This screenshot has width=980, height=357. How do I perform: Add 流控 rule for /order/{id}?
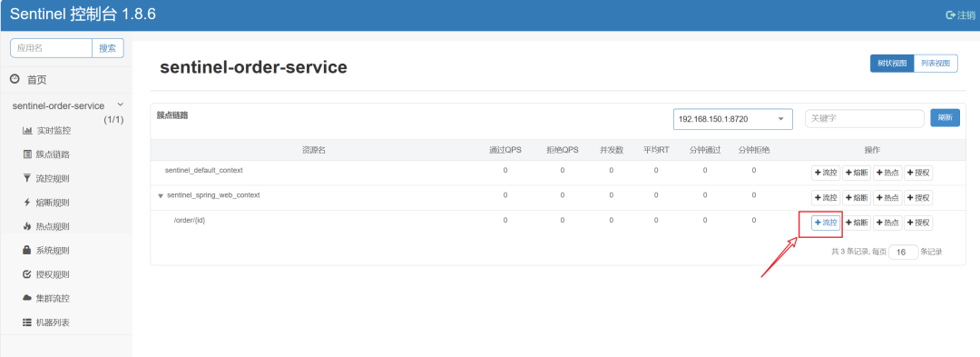(x=826, y=223)
